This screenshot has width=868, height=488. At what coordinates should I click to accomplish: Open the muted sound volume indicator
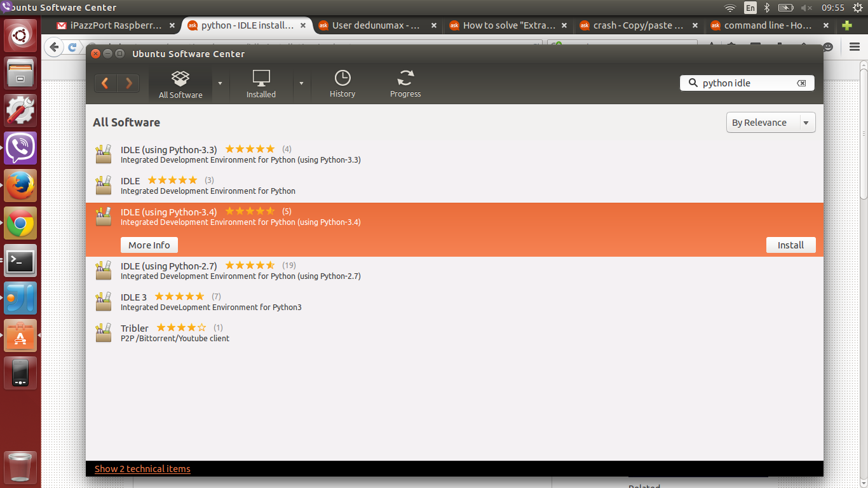(x=807, y=8)
